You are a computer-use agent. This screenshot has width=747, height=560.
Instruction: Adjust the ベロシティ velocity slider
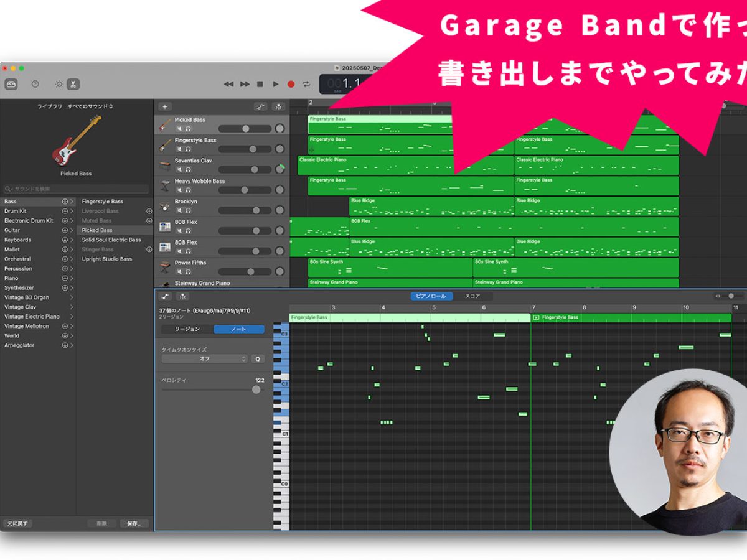(213, 390)
